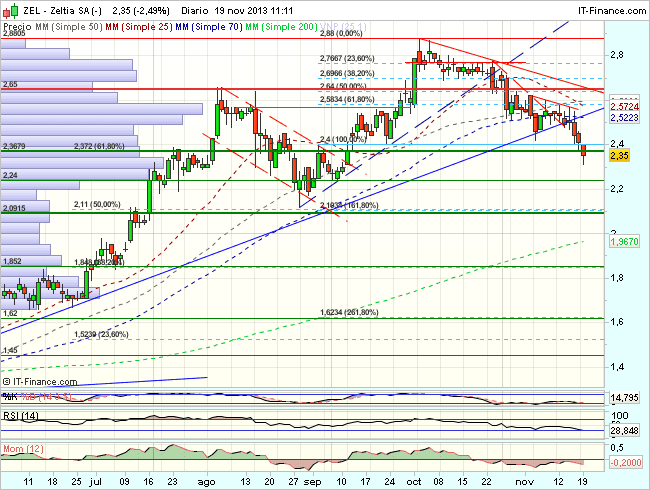The width and height of the screenshot is (650, 490).
Task: Open the IT-Finance.com link at top right
Action: (x=612, y=11)
